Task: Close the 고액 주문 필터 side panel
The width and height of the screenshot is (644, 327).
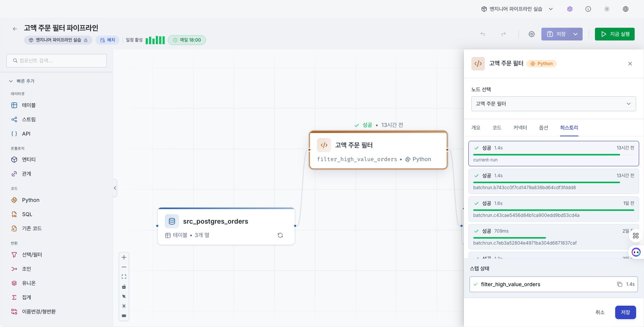Action: 630,64
